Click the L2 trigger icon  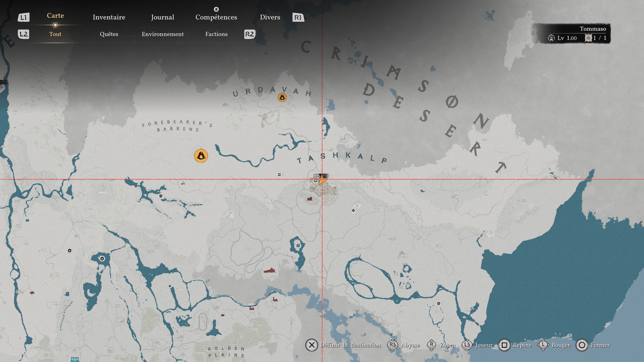tap(23, 34)
